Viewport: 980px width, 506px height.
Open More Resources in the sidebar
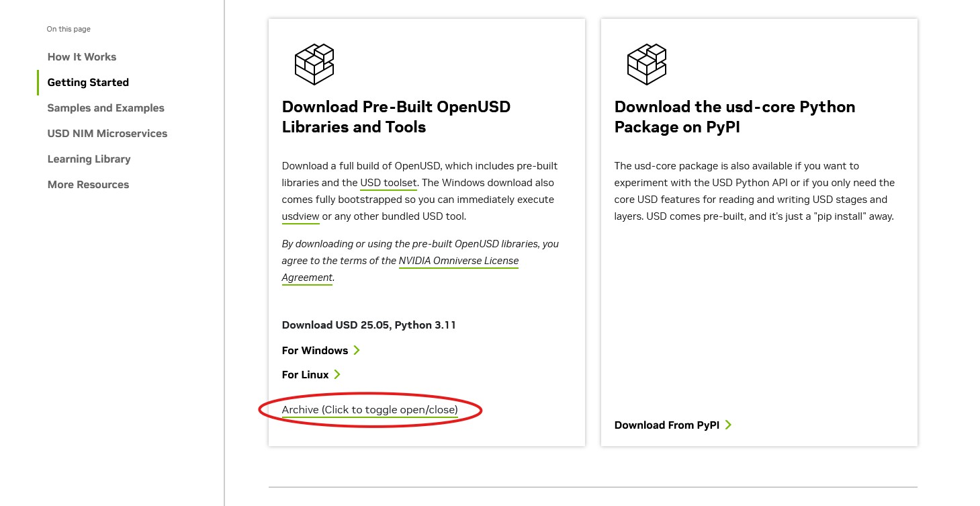tap(88, 185)
